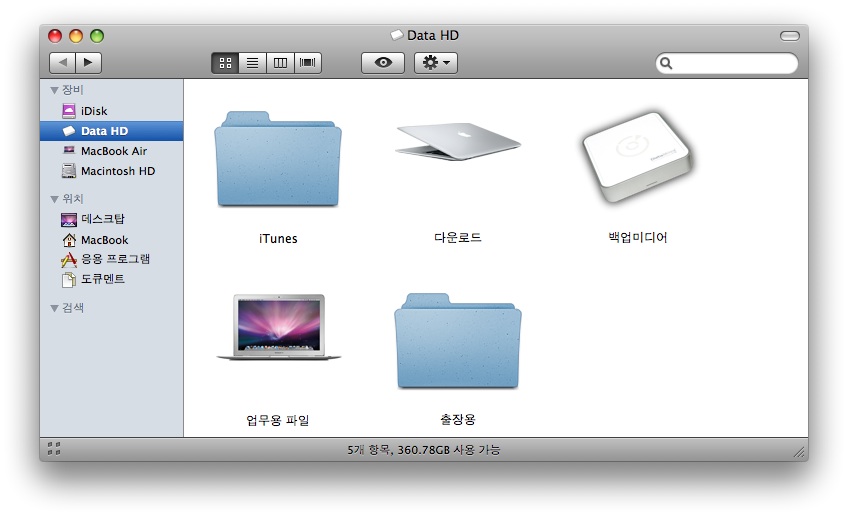Viewport: 848px width, 516px height.
Task: Select the 출장용 folder icon
Action: pyautogui.click(x=458, y=341)
